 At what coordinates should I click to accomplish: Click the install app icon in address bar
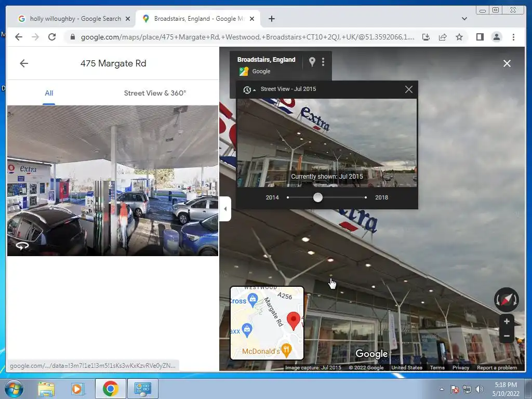point(426,37)
